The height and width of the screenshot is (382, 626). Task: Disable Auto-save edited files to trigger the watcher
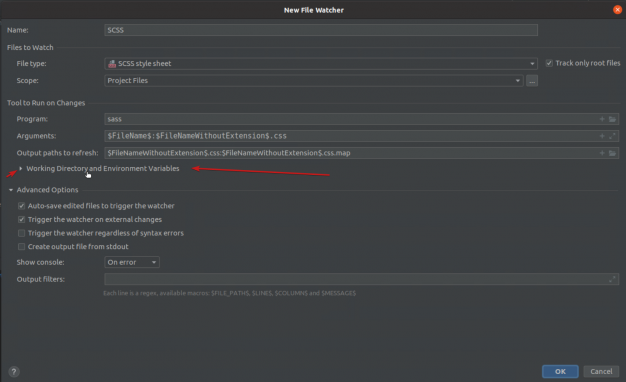tap(21, 206)
